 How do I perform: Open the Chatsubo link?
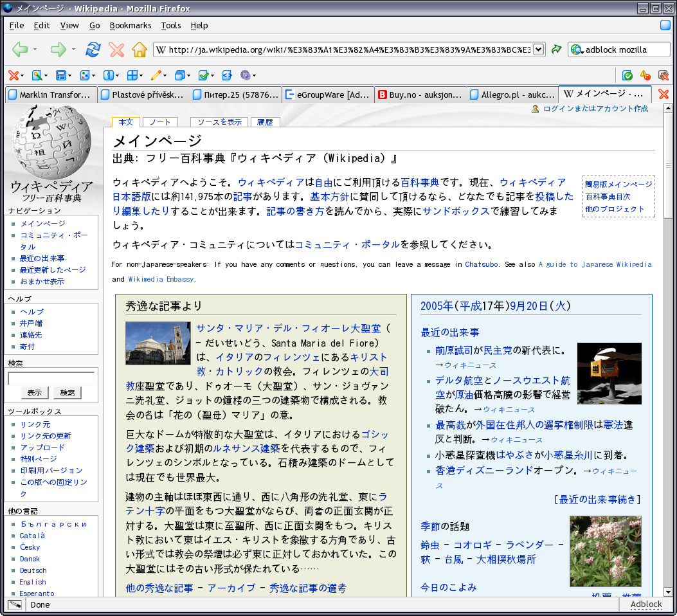(x=481, y=264)
